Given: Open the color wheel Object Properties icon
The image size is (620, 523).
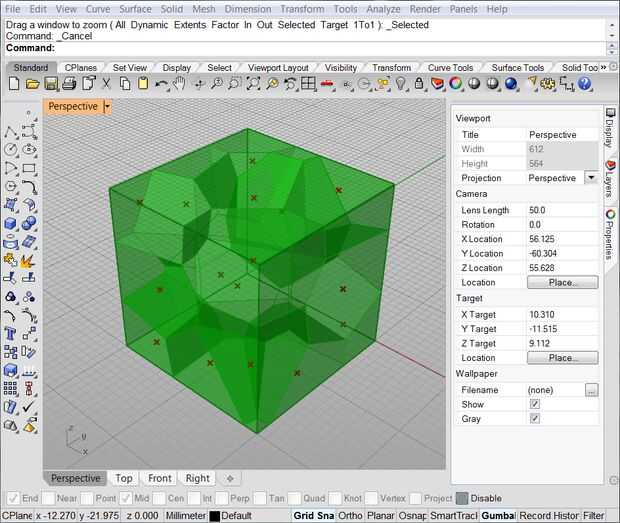Looking at the screenshot, I should tap(456, 84).
